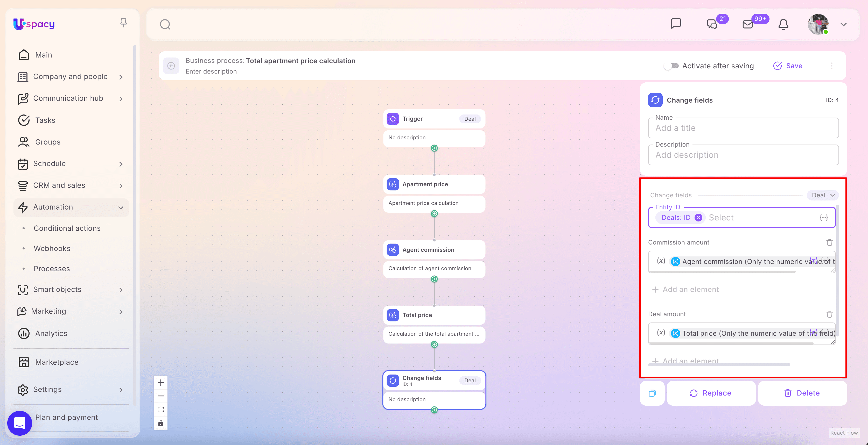Click the user profile avatar
The image size is (868, 445).
point(818,24)
